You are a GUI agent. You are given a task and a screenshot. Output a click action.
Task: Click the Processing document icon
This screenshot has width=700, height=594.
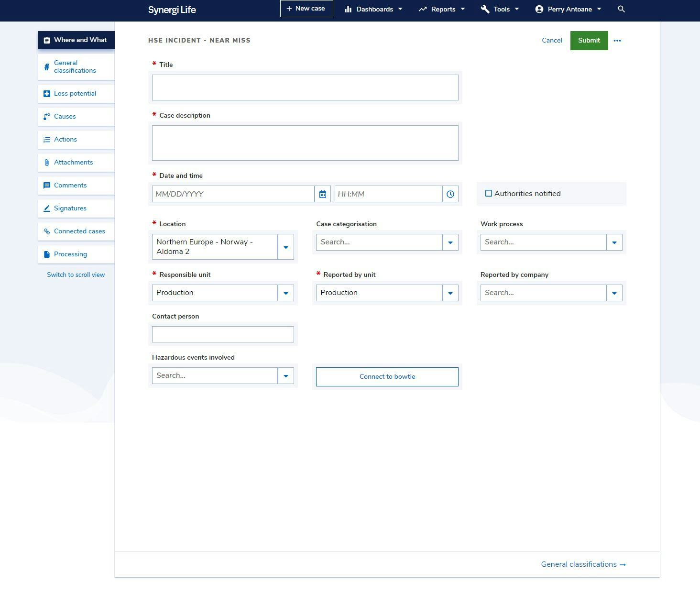coord(47,254)
